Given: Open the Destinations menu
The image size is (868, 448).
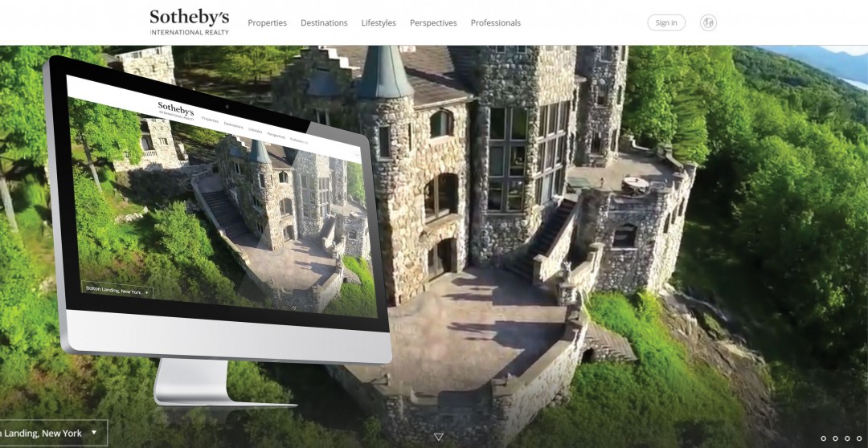Looking at the screenshot, I should [x=324, y=22].
